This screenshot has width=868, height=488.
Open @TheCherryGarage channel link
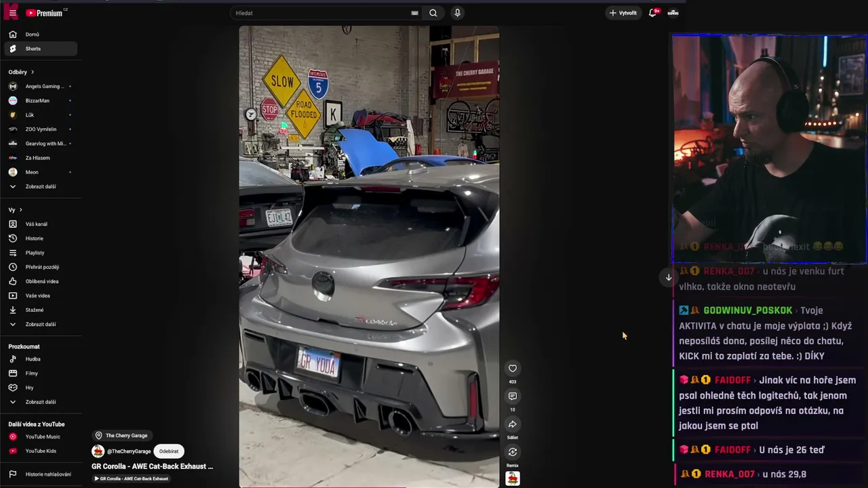tap(129, 451)
